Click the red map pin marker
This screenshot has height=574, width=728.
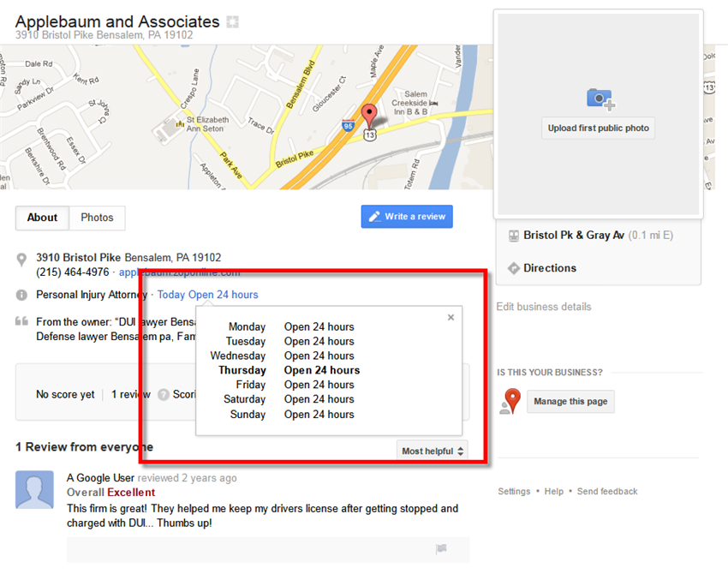pyautogui.click(x=369, y=116)
